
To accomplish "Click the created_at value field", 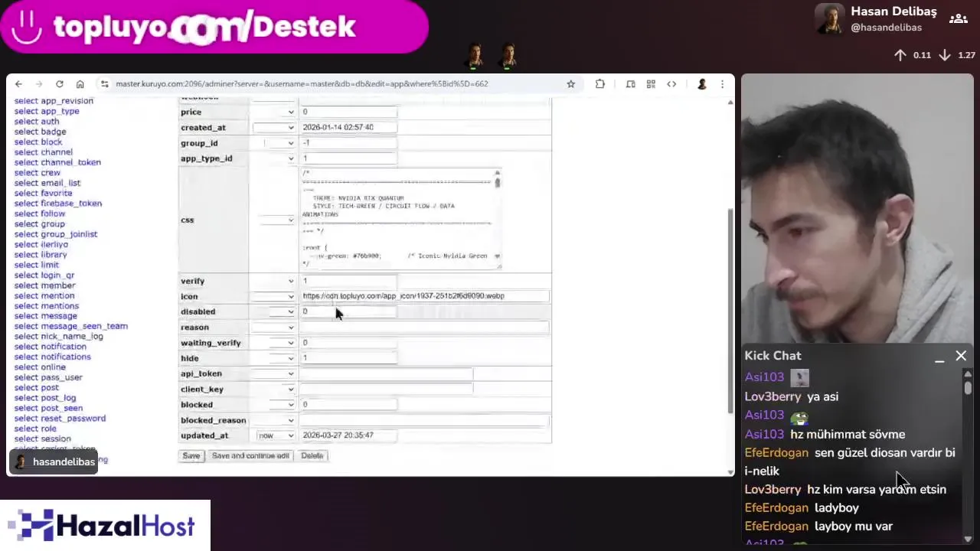I will [348, 128].
